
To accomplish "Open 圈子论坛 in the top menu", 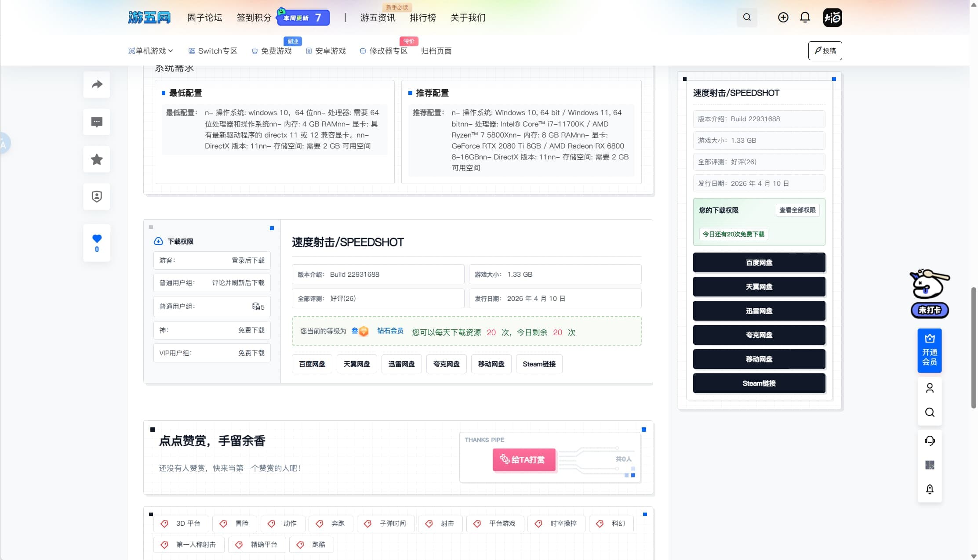I will click(205, 18).
